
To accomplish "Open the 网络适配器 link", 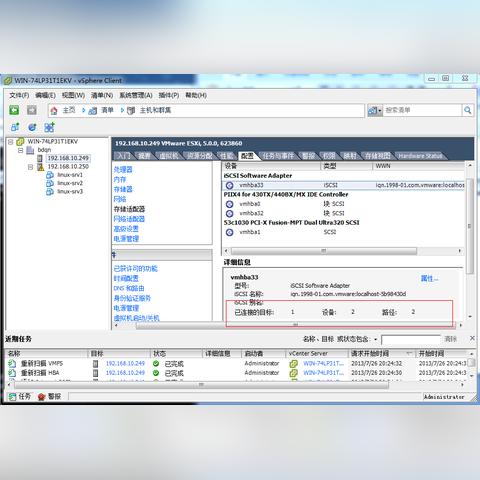I will coord(129,219).
